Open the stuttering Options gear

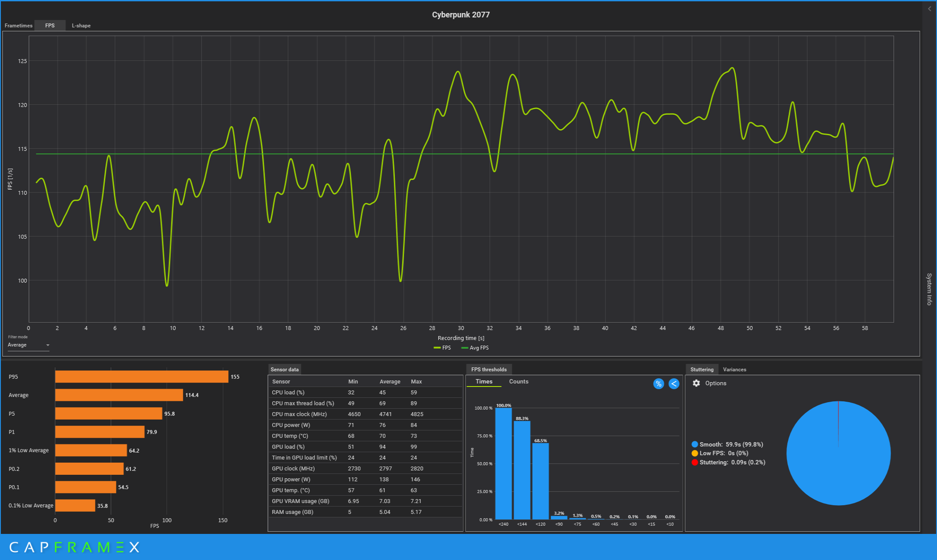(696, 383)
